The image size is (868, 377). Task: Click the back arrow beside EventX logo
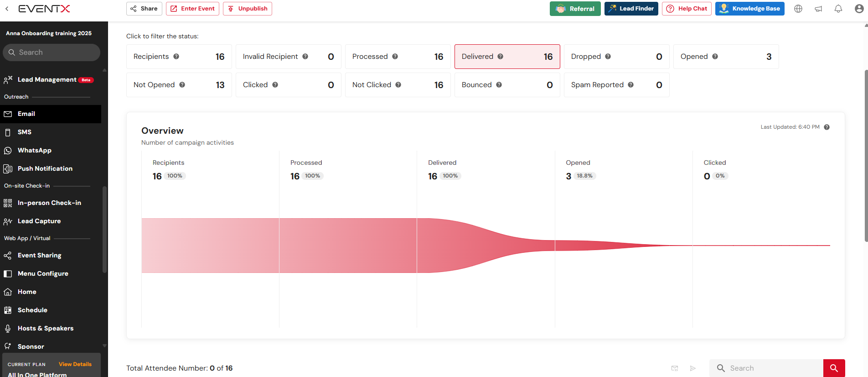7,9
